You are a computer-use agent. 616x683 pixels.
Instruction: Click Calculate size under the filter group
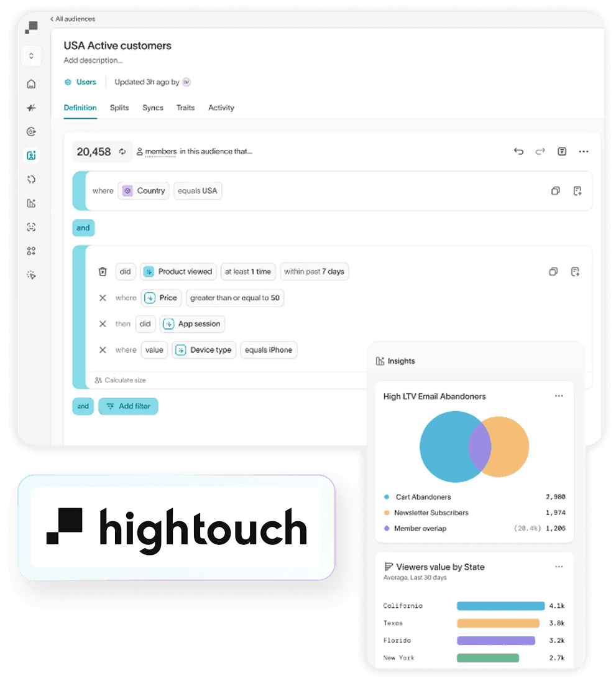[121, 380]
